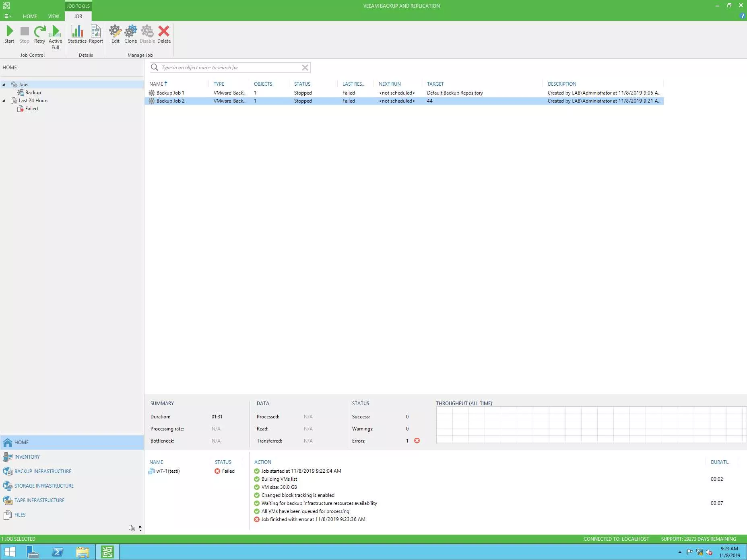Click the Veeam taskbar icon
Screen dimensions: 747x560
point(107,552)
